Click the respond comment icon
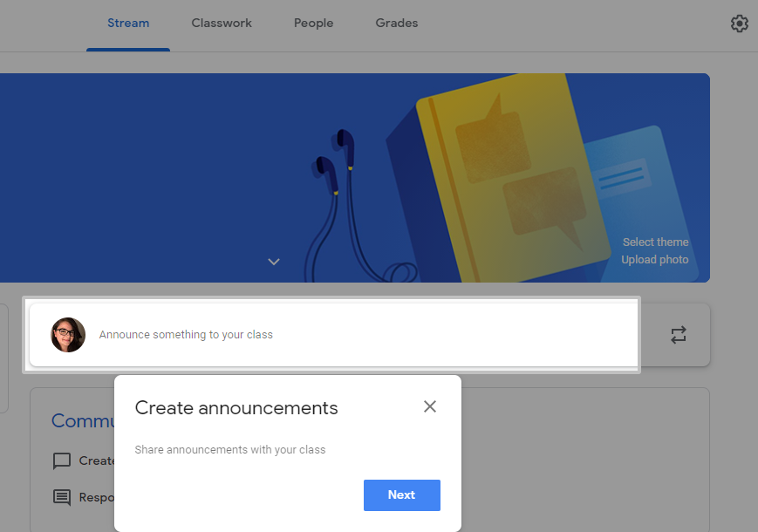Image resolution: width=758 pixels, height=532 pixels. pos(62,497)
